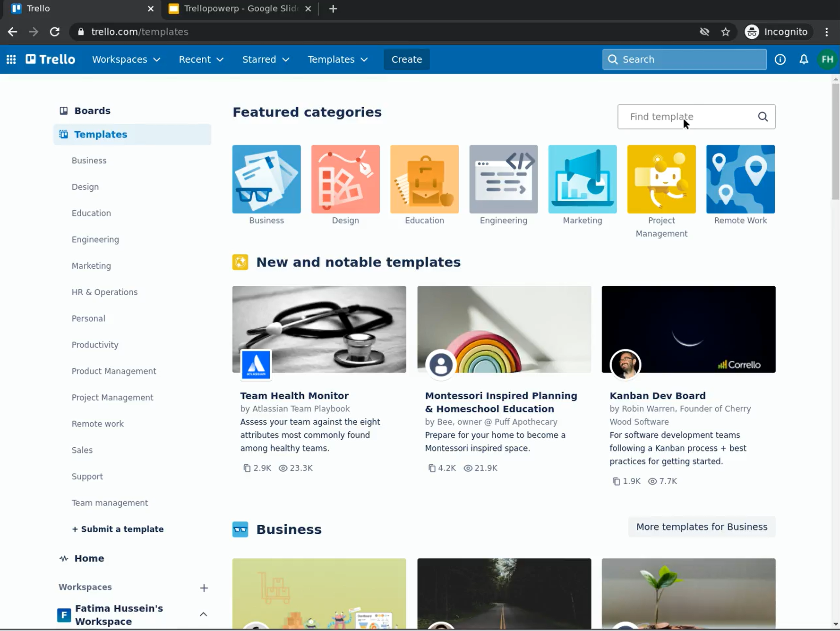Click the Create button
840x631 pixels.
(x=407, y=60)
